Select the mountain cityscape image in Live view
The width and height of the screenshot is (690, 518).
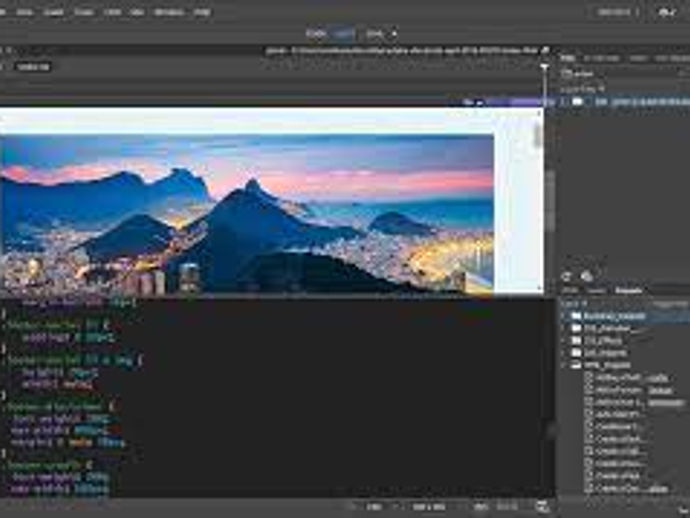[x=246, y=213]
